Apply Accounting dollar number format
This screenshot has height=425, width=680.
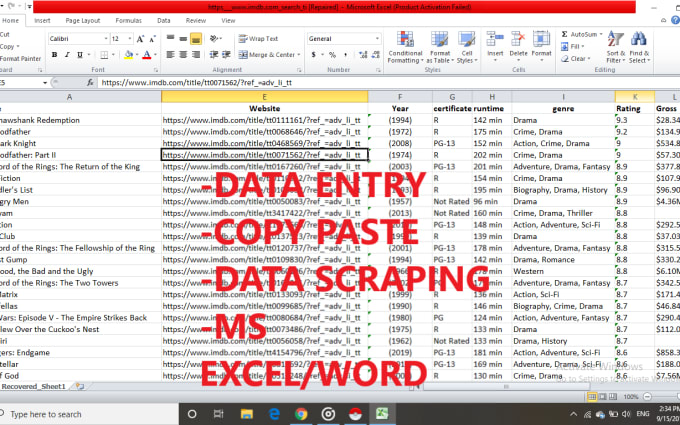point(314,55)
